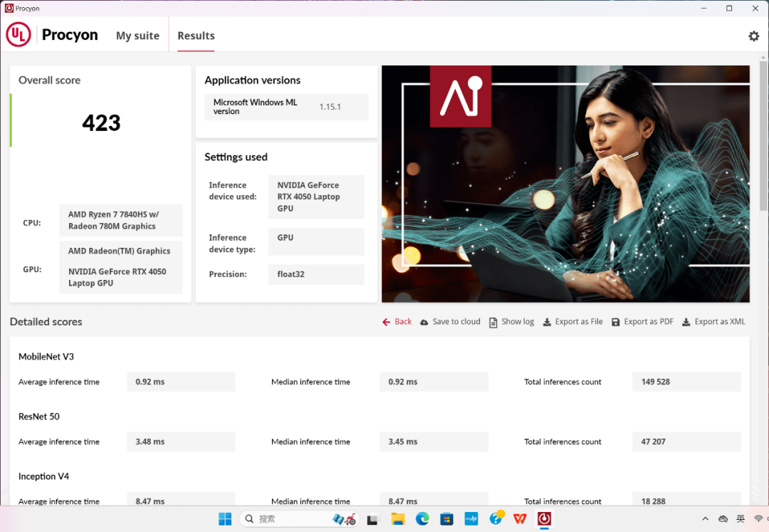Click the Procyon taskbar icon
This screenshot has height=532, width=769.
click(x=545, y=519)
